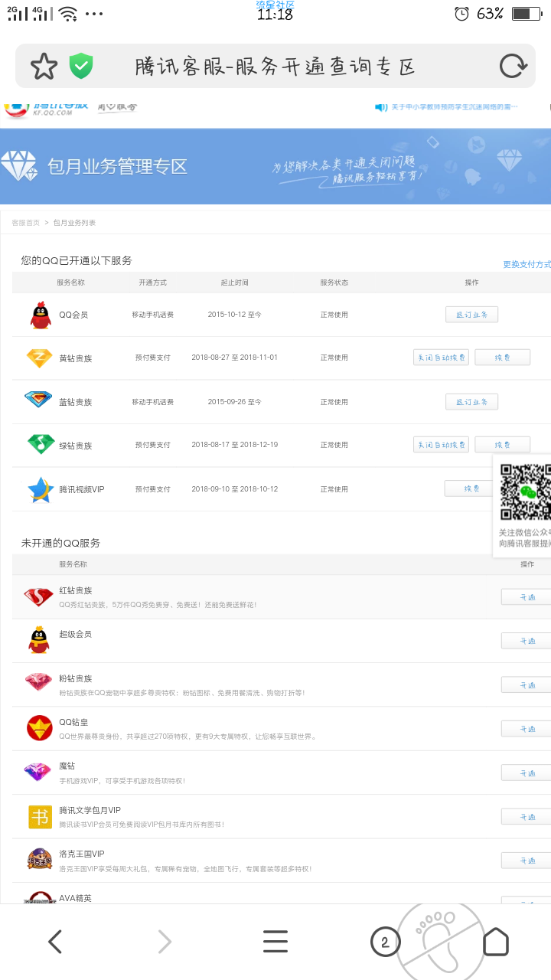Tap the address bar page title text
This screenshot has width=551, height=980.
[x=275, y=67]
